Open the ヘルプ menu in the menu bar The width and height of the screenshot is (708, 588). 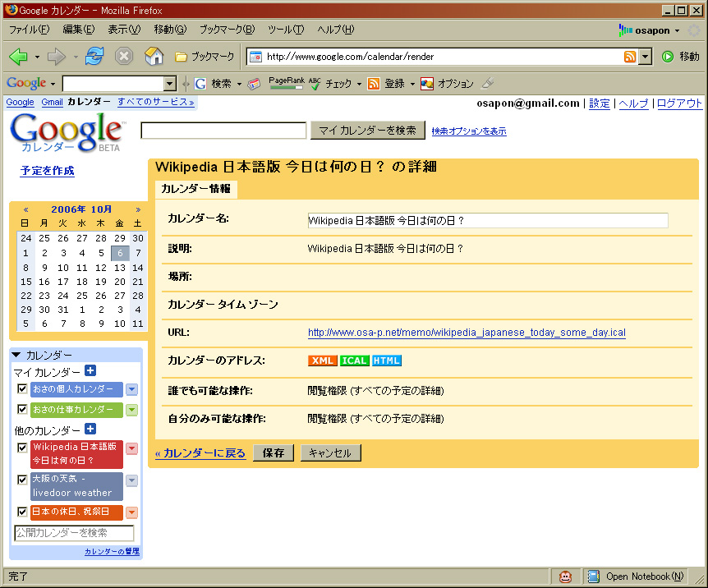[335, 30]
